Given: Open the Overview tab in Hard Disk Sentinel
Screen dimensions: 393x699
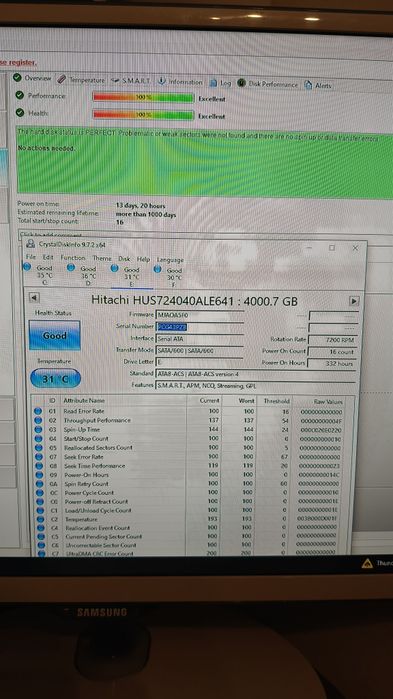Looking at the screenshot, I should 32,78.
